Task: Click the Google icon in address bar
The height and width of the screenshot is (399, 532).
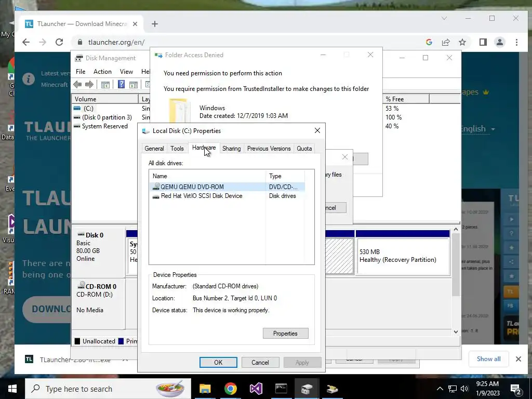Action: 429,42
